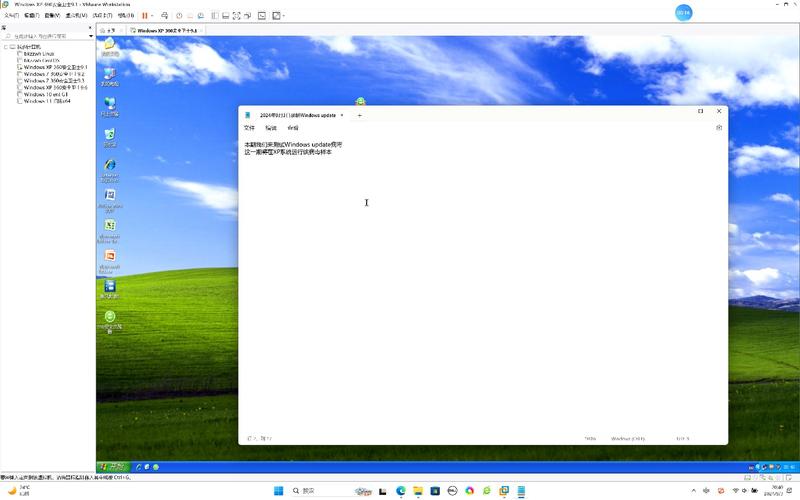Screen dimensions: 800x500
Task: Add a new Notepad tab with plus button
Action: (359, 115)
